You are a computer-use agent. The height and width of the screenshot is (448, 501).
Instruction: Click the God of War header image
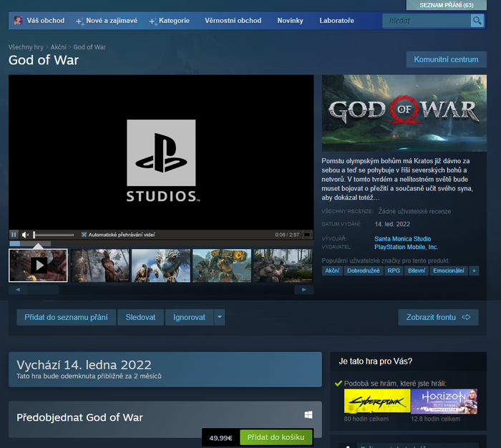pos(404,113)
